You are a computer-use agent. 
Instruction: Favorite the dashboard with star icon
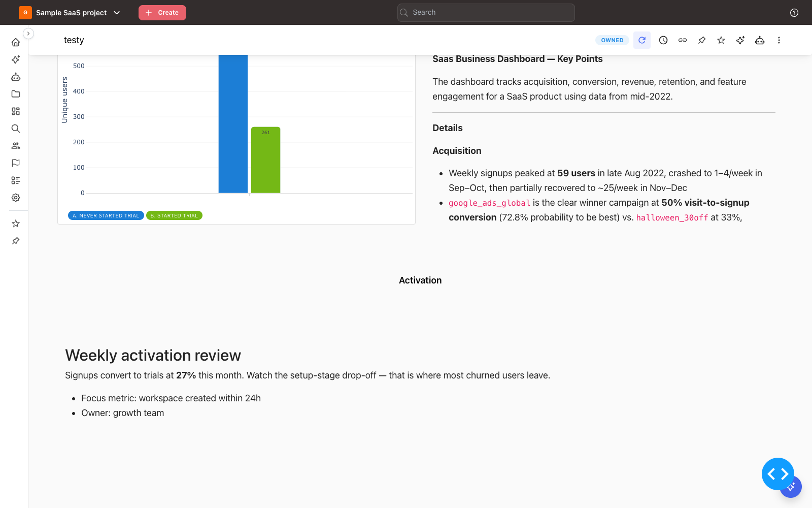click(x=721, y=40)
